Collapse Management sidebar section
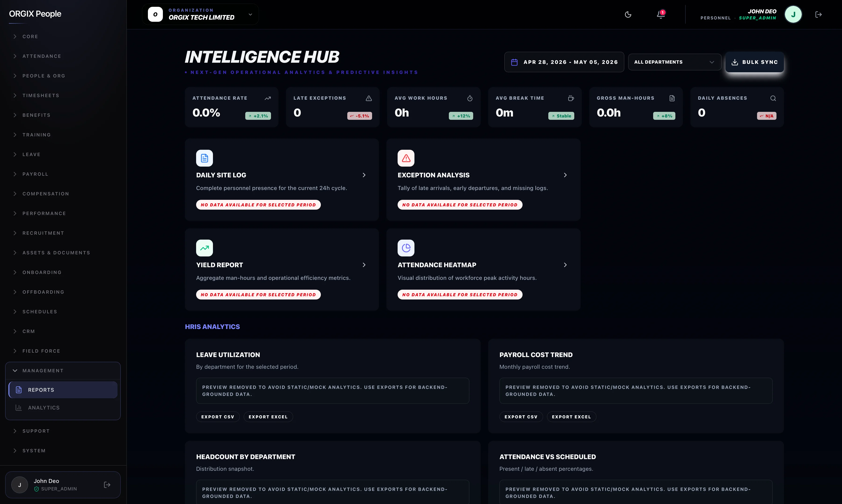Screen dimensions: 842x504 pyautogui.click(x=63, y=371)
